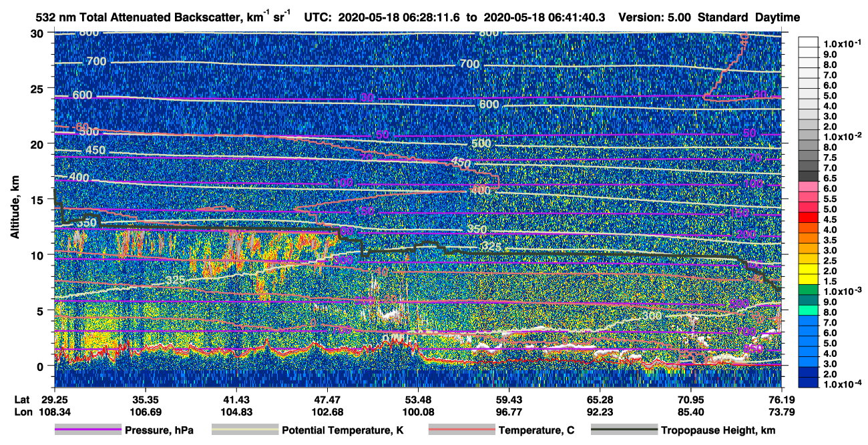Click the start time '2020-05-18 06:28:11.6'
Screen dimensions: 868x445
[x=399, y=17]
